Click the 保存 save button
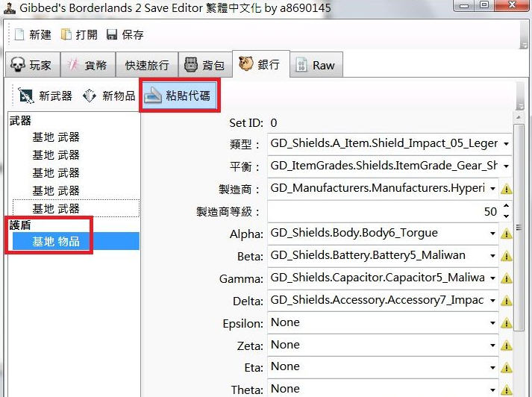The image size is (532, 397). tap(125, 34)
